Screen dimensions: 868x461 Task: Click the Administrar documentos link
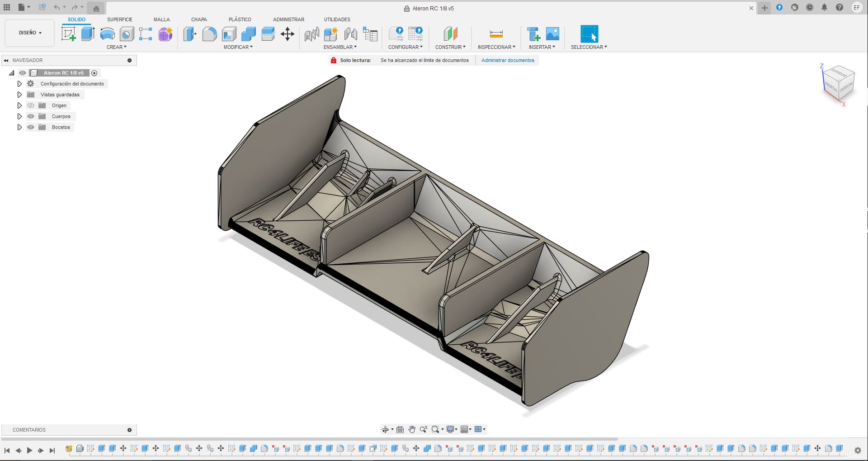(508, 60)
